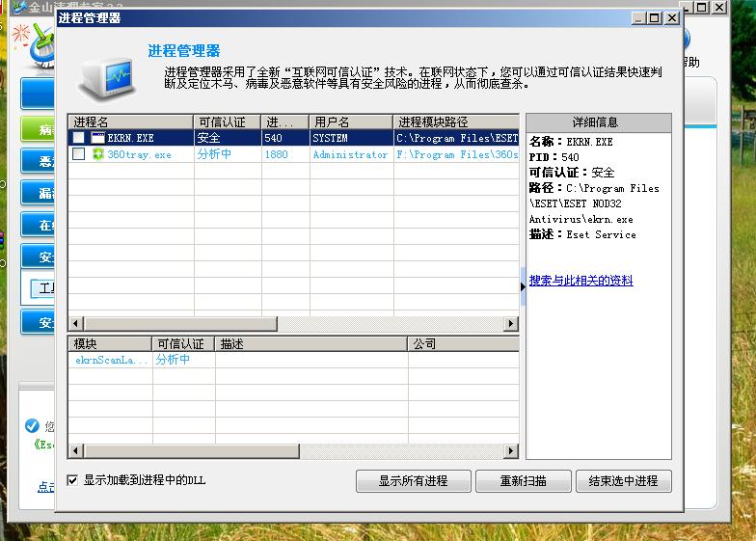The image size is (756, 541).
Task: Click the monitor process manager icon
Action: 108,79
